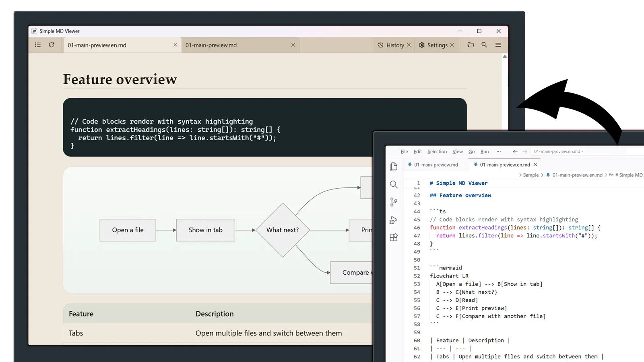Click the 'flowchart LR' line in editor
Viewport: 644px width, 362px height.
(449, 276)
